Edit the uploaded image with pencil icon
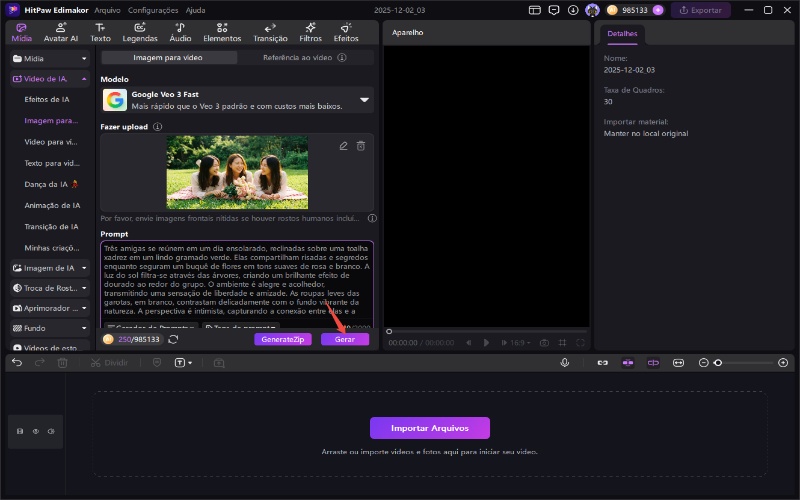Viewport: 800px width, 500px height. pyautogui.click(x=343, y=146)
